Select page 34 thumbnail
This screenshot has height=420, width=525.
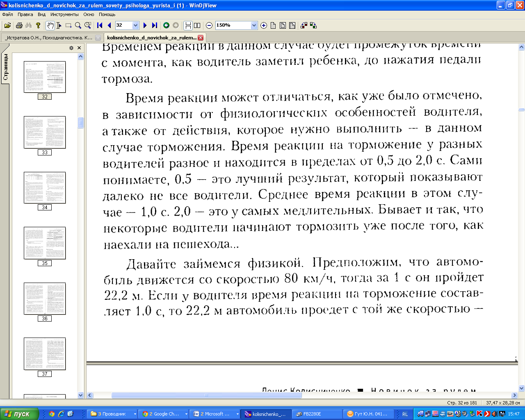(x=45, y=188)
